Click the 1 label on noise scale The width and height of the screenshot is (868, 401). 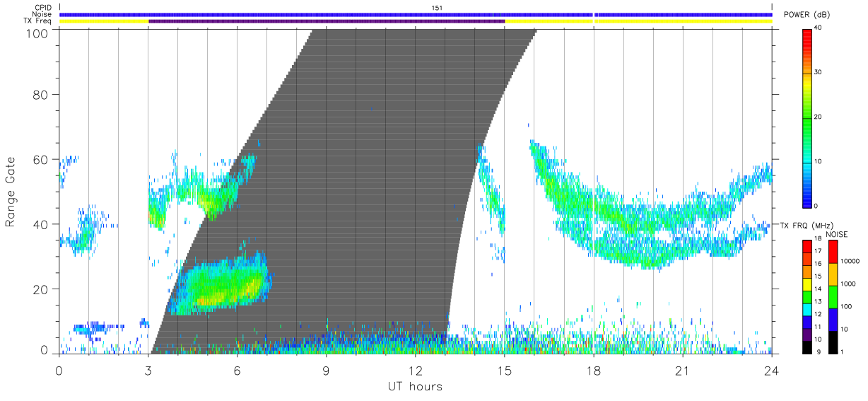tap(843, 351)
